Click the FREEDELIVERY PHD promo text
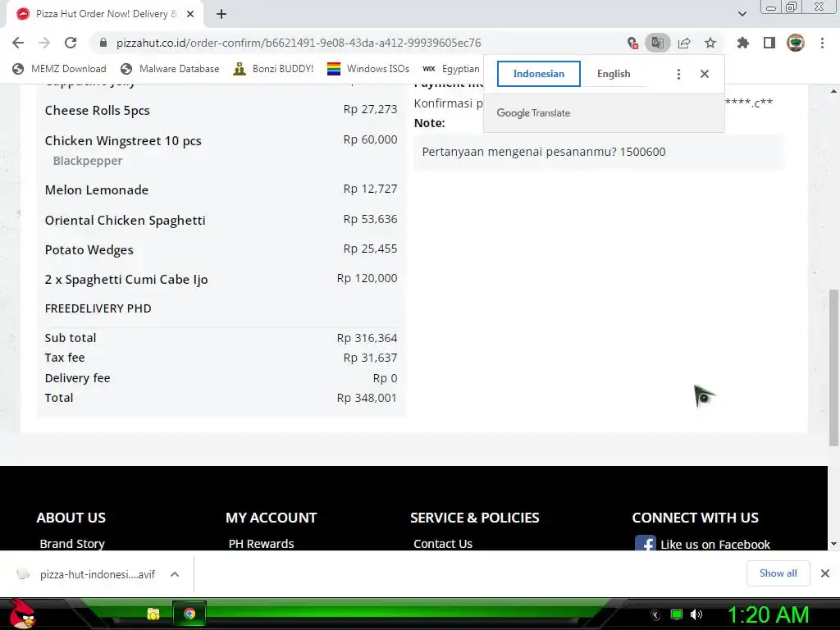This screenshot has height=630, width=840. pyautogui.click(x=98, y=308)
